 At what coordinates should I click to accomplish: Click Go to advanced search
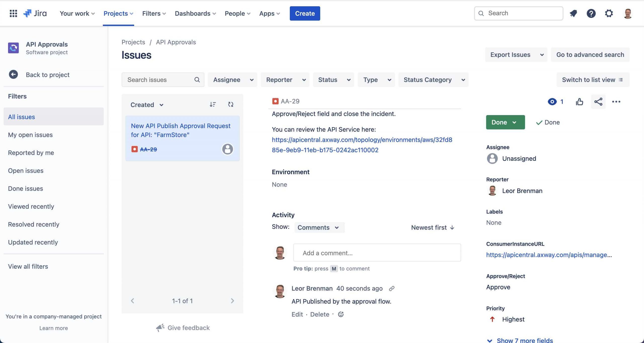pyautogui.click(x=590, y=55)
